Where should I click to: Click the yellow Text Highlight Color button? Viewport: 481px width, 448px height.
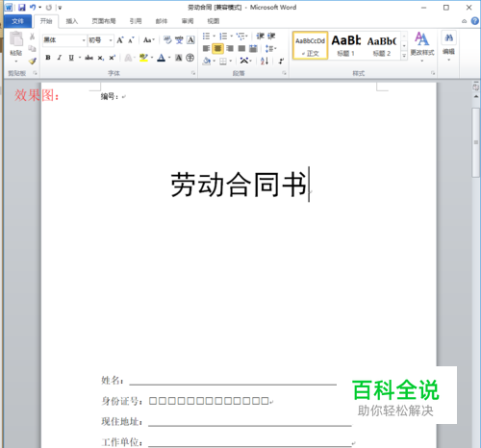point(143,58)
